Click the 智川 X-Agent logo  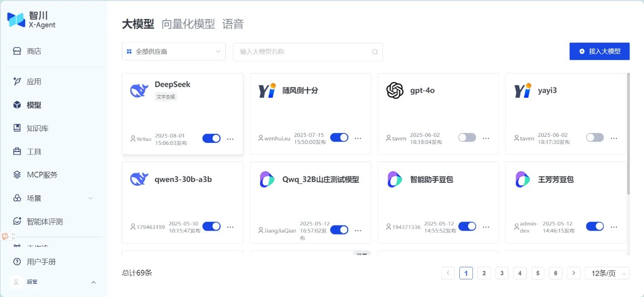[31, 20]
